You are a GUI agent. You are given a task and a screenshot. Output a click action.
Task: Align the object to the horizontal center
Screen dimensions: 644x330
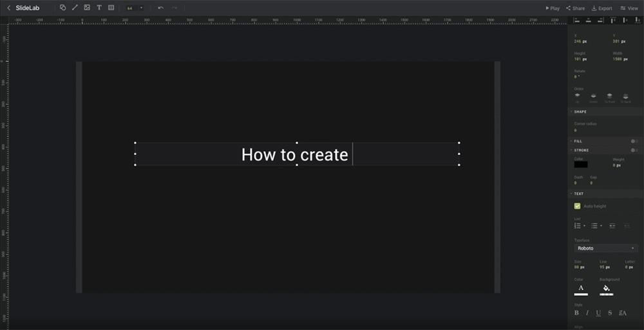pos(588,20)
